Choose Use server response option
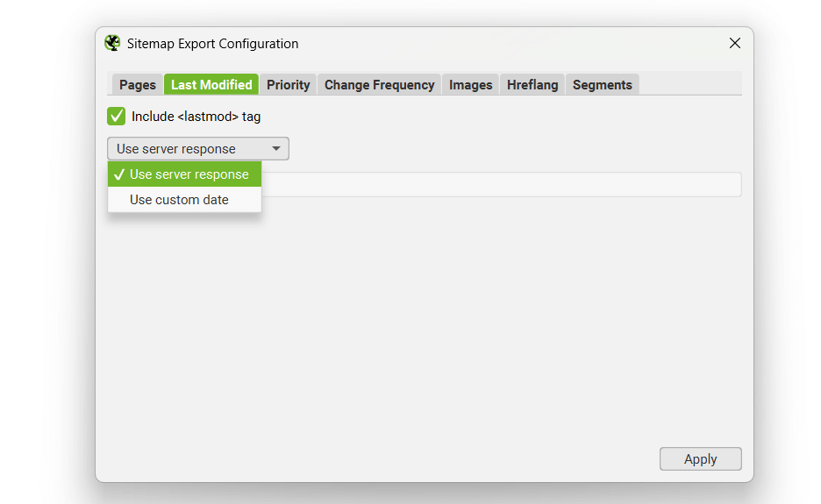This screenshot has height=504, width=821. [x=184, y=174]
